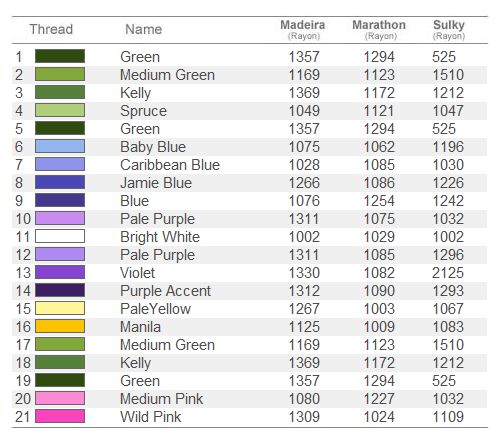Click the Madeira column header

(x=303, y=29)
